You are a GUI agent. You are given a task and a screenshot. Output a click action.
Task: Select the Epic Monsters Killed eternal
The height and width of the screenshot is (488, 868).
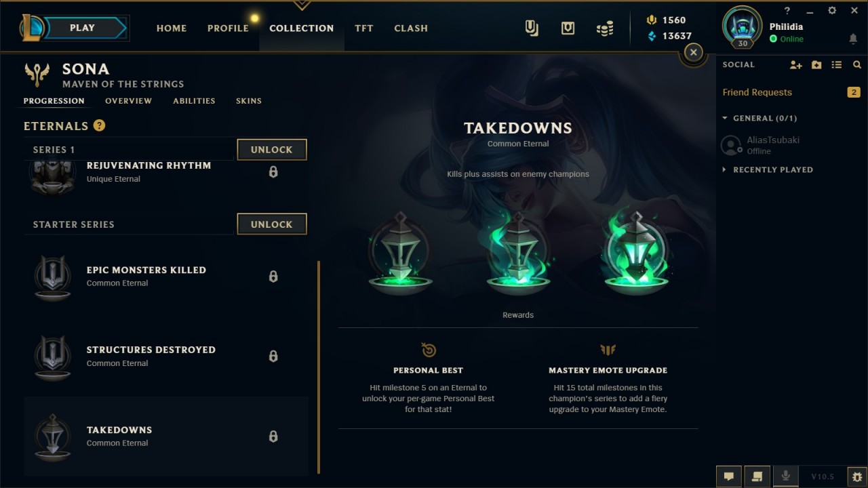[166, 277]
